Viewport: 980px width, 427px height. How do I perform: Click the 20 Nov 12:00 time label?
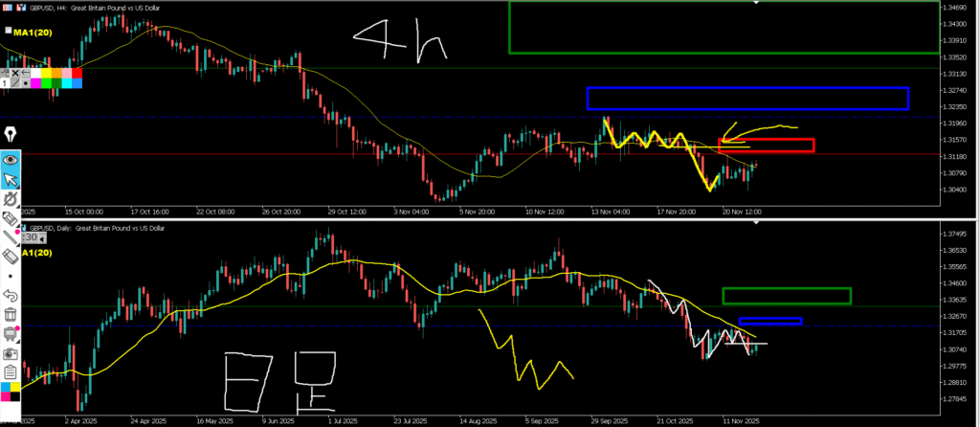743,212
